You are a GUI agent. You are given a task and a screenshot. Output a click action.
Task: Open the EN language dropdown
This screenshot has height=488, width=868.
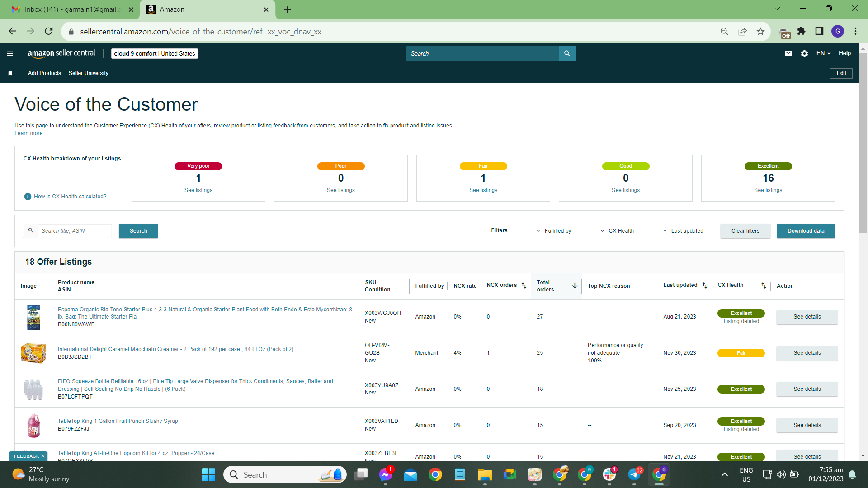(x=823, y=53)
